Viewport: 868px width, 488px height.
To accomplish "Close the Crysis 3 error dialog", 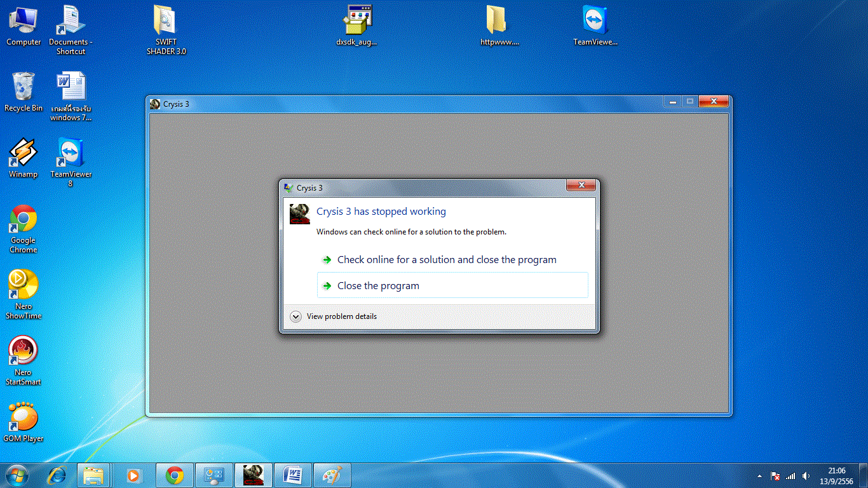I will pyautogui.click(x=581, y=186).
